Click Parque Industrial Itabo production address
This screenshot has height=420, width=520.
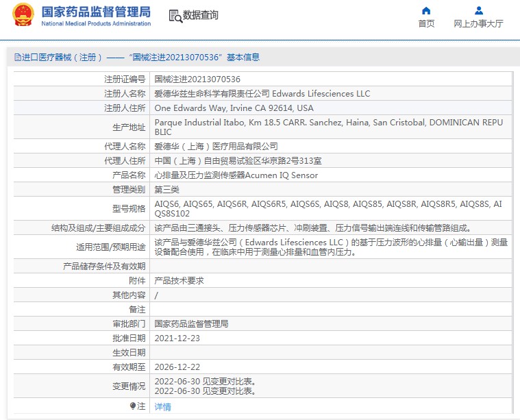[x=329, y=127]
